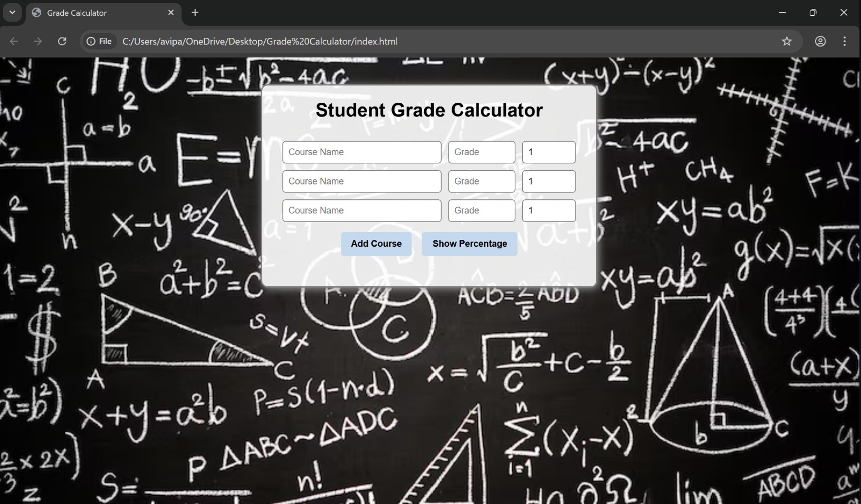Click the forward navigation arrow
Viewport: 861px width, 504px height.
37,41
